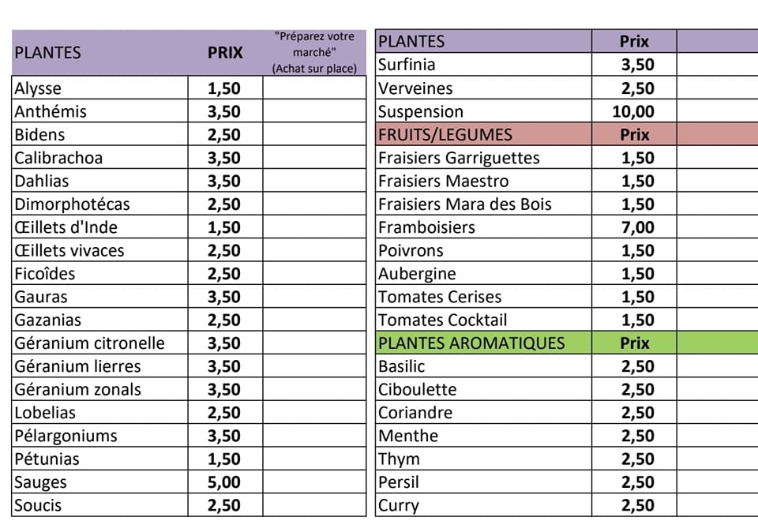The width and height of the screenshot is (758, 532).
Task: Select the Suspension price 10,00
Action: 634,111
